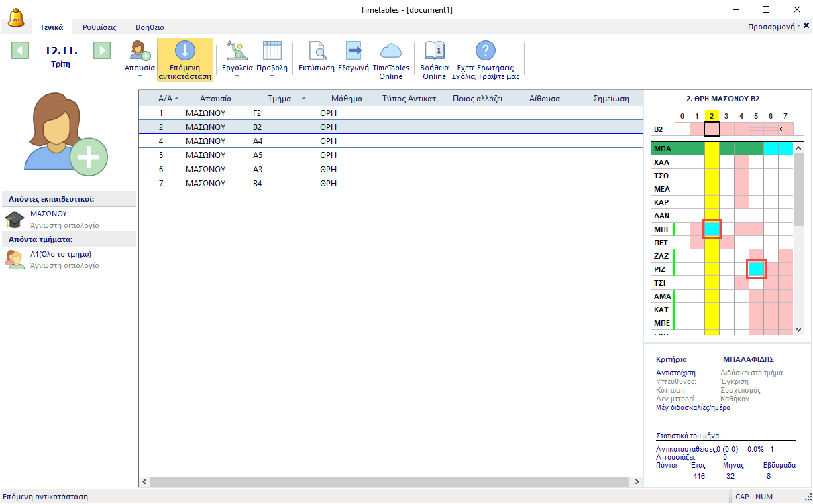Expand the dropdown arrow under Απουσία

[140, 76]
